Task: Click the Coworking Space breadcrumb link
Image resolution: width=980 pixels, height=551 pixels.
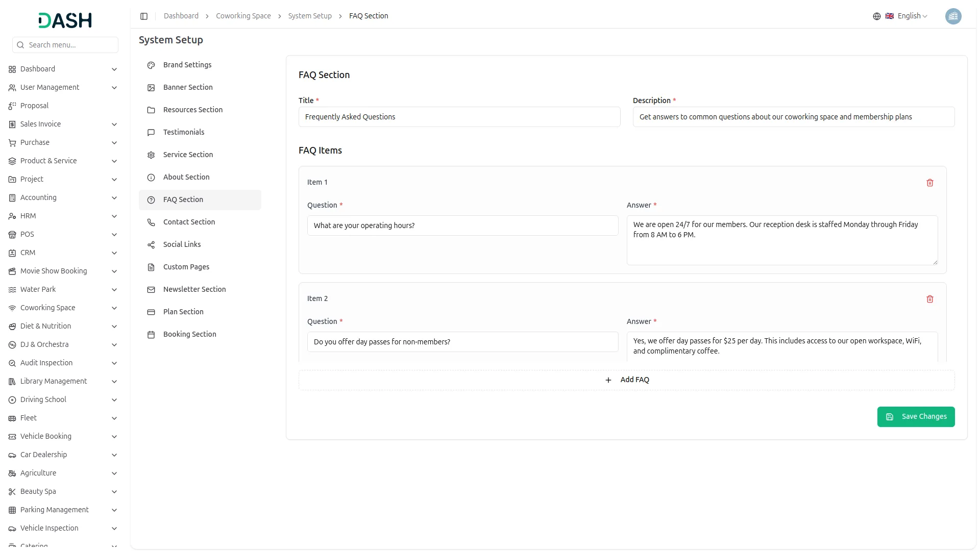Action: pyautogui.click(x=243, y=16)
